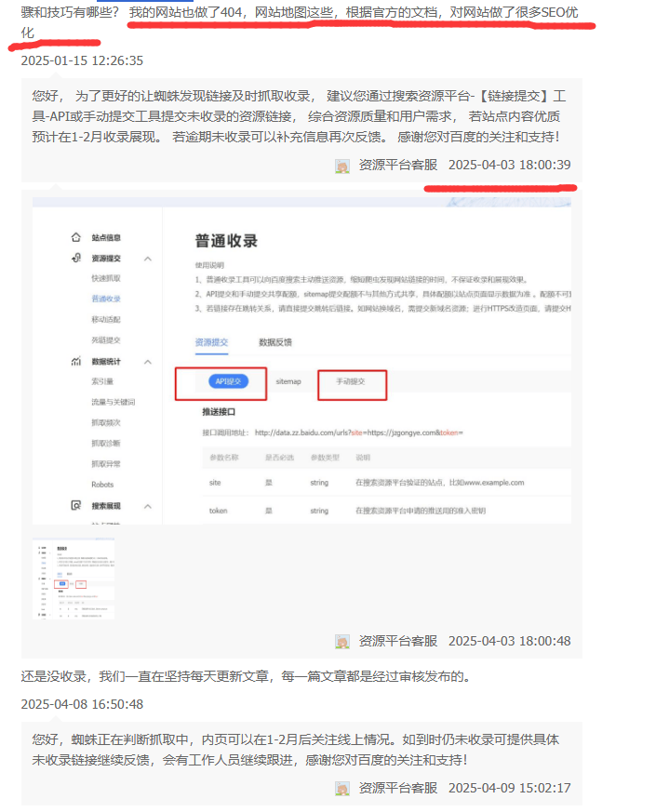Open 抓取异常 in the sidebar
The width and height of the screenshot is (669, 812).
(106, 464)
